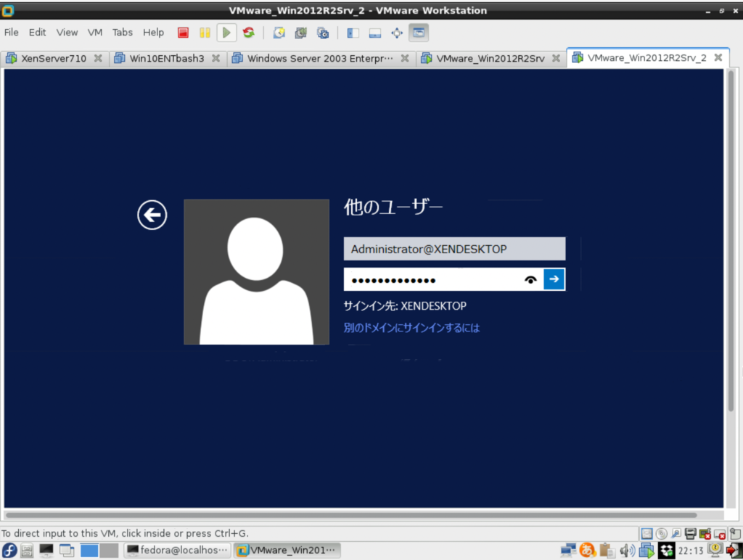Click the Japanese input あ tray icon
This screenshot has height=560, width=743.
[x=588, y=550]
